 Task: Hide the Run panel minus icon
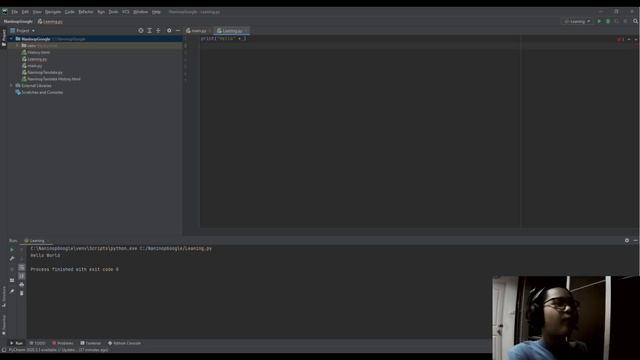(x=636, y=241)
